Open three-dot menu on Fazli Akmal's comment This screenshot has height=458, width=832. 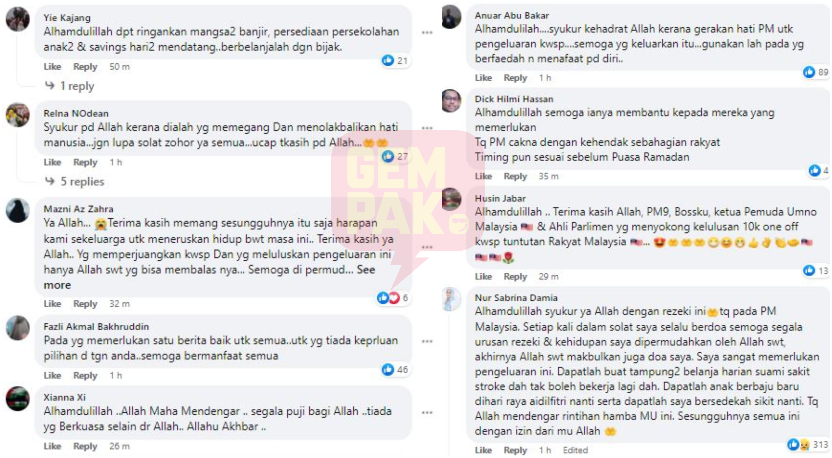pyautogui.click(x=427, y=341)
